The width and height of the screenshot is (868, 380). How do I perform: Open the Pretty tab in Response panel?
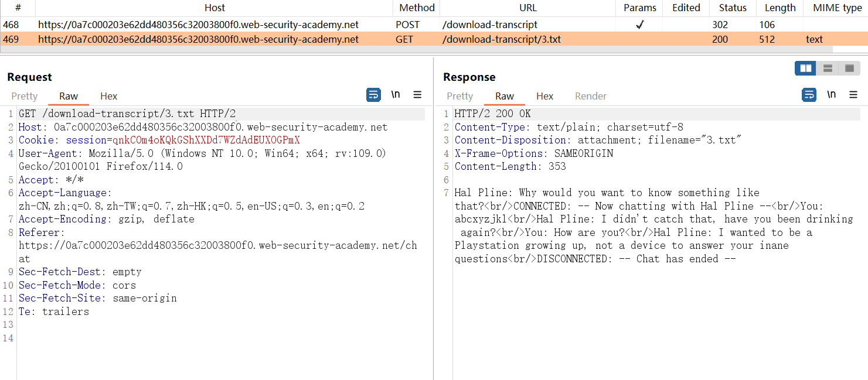459,96
